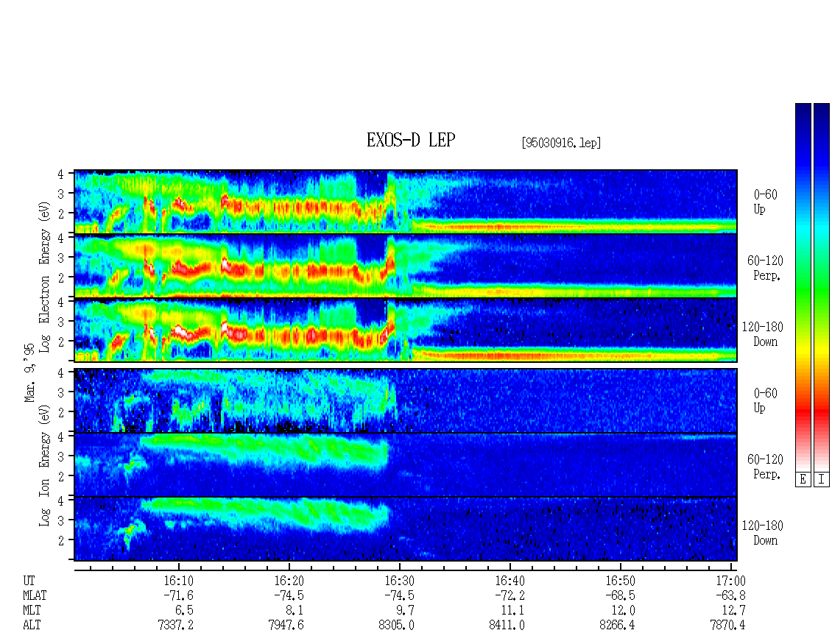
Task: Select the Log Electron Energy (eV) axis label
Action: 45,277
